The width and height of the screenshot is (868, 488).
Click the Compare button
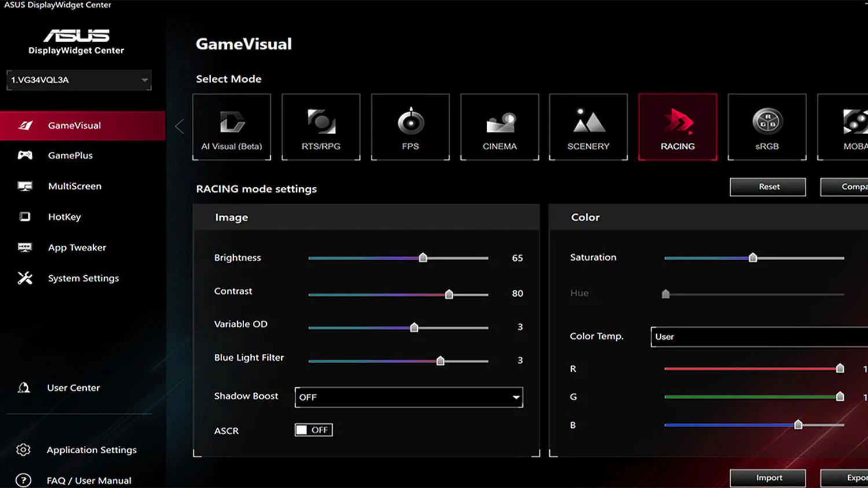pyautogui.click(x=844, y=187)
